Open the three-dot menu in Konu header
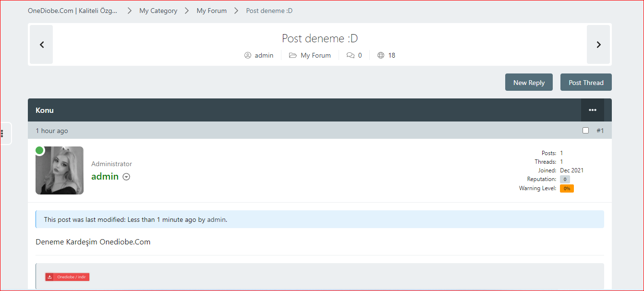The width and height of the screenshot is (644, 291). point(592,110)
